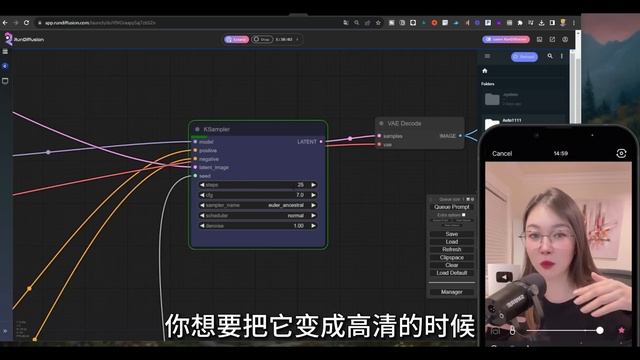The width and height of the screenshot is (640, 360).
Task: Select previous scheduler with left arrow
Action: pyautogui.click(x=202, y=216)
